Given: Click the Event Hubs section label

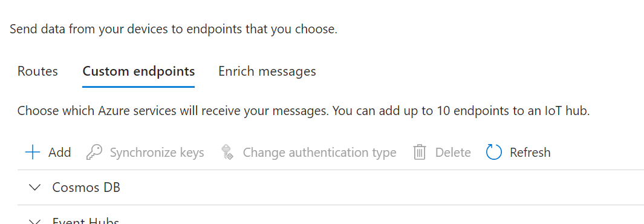Looking at the screenshot, I should point(86,221).
